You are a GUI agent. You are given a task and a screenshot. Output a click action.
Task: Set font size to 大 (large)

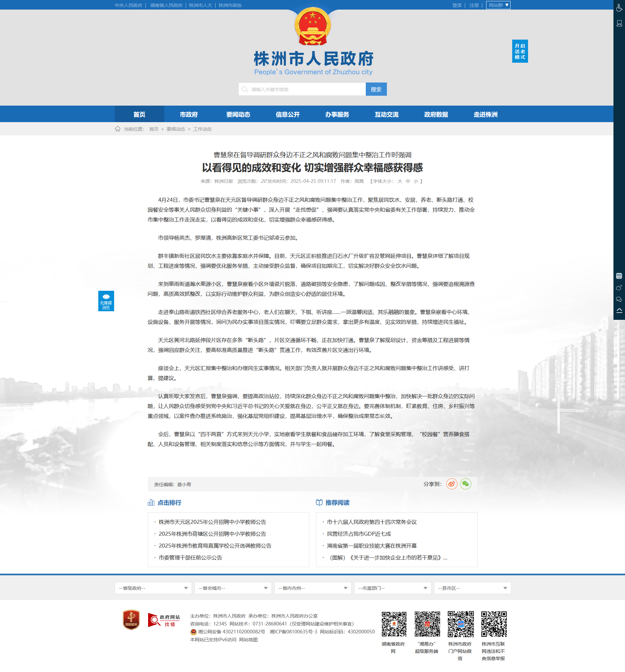pyautogui.click(x=400, y=181)
